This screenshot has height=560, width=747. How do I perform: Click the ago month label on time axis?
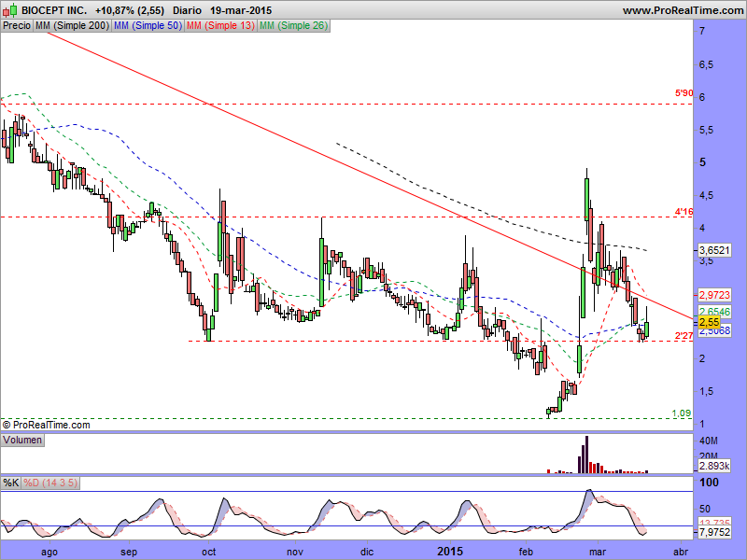[49, 552]
